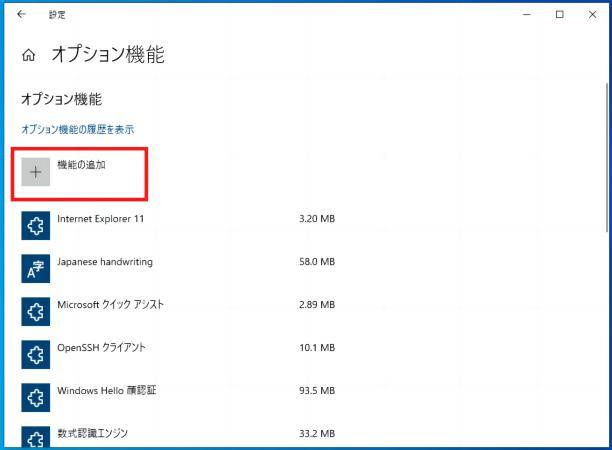Click the 33.2 MB size value
The width and height of the screenshot is (612, 450).
coord(317,433)
